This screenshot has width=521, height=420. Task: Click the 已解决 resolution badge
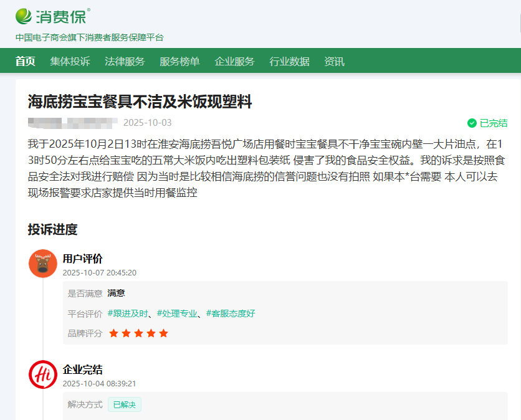124,404
